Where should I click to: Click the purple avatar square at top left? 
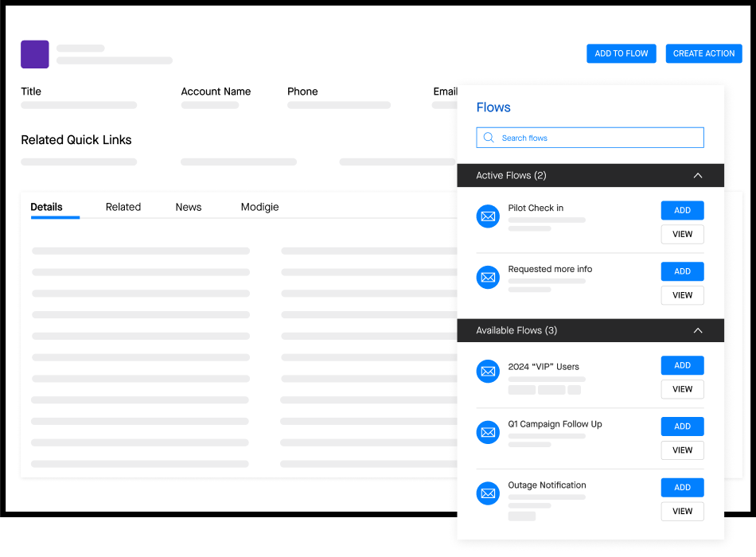(x=34, y=54)
